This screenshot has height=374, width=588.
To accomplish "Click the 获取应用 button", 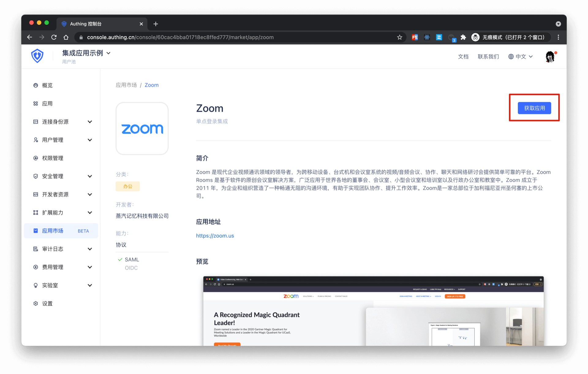I will coord(534,108).
